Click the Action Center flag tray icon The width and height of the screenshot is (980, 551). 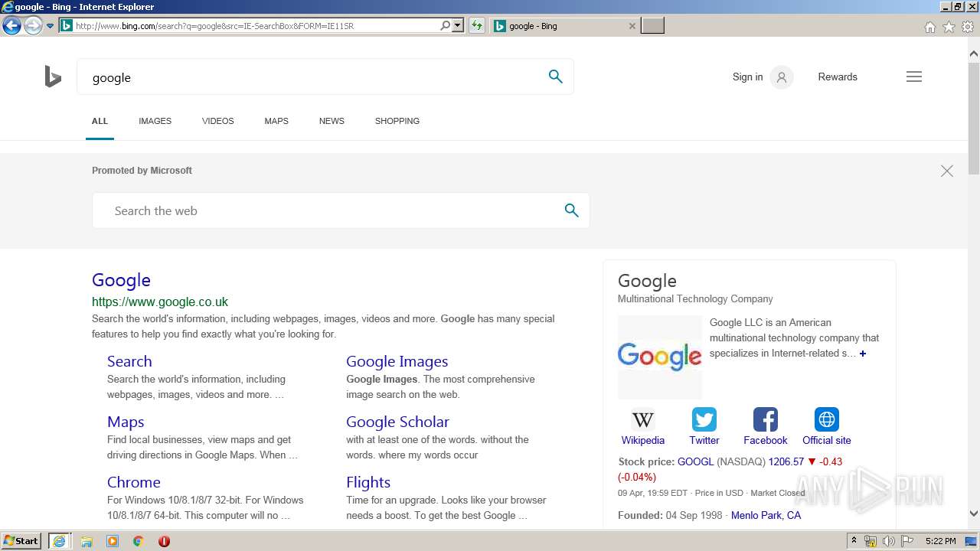(907, 541)
